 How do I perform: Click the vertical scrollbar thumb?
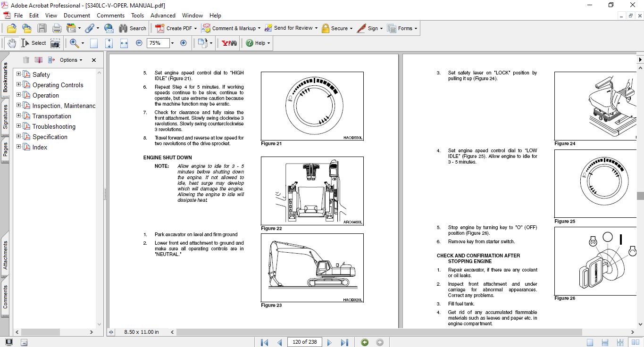[640, 196]
